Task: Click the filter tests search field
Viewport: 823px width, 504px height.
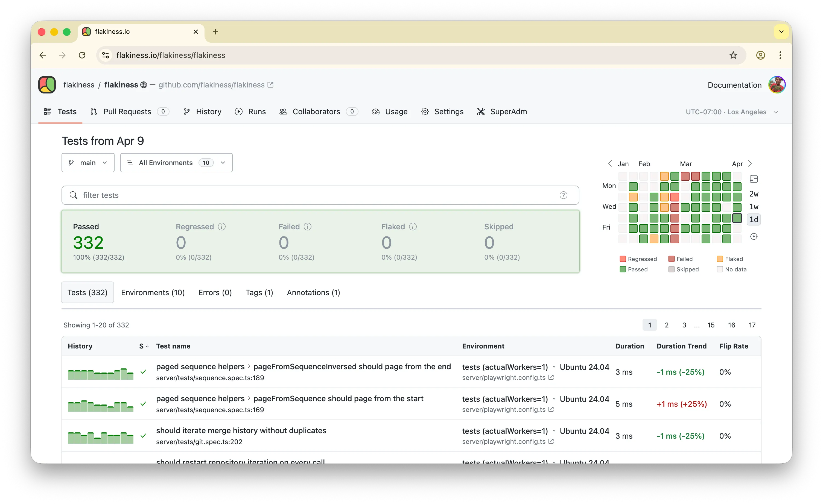Action: (x=320, y=195)
